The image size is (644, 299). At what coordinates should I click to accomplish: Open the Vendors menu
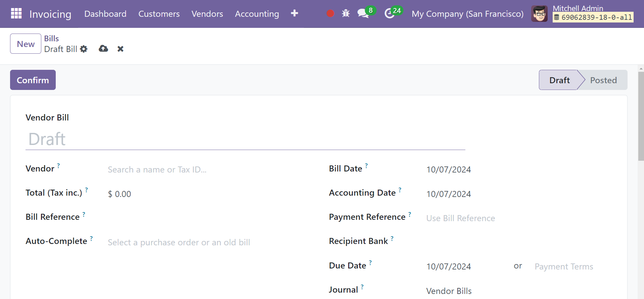(207, 14)
